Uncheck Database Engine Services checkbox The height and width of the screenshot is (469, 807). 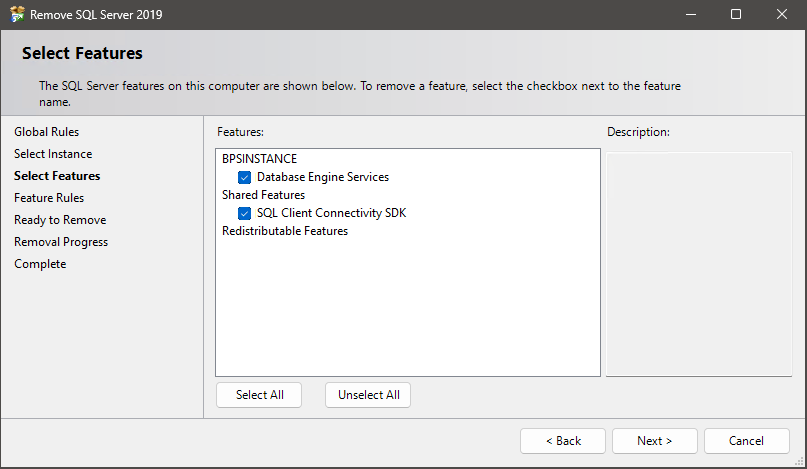[244, 178]
